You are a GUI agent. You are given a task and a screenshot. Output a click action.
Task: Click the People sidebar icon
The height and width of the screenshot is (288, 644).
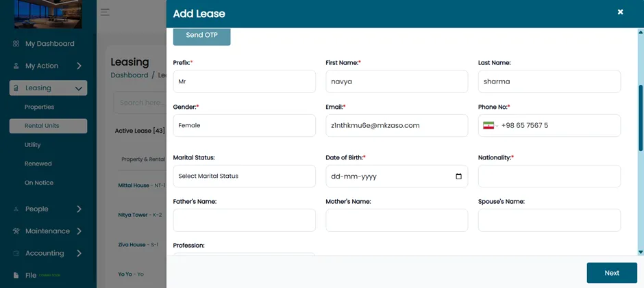point(16,209)
